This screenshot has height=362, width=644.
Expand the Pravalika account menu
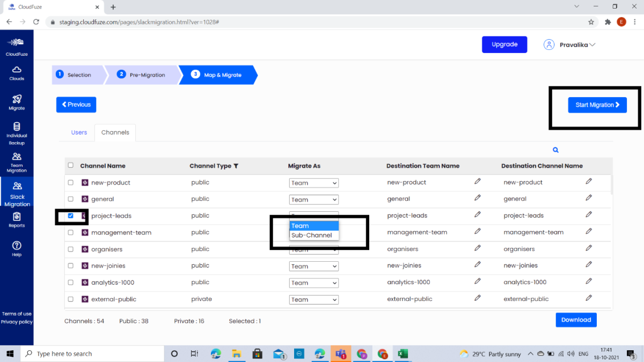(x=577, y=45)
